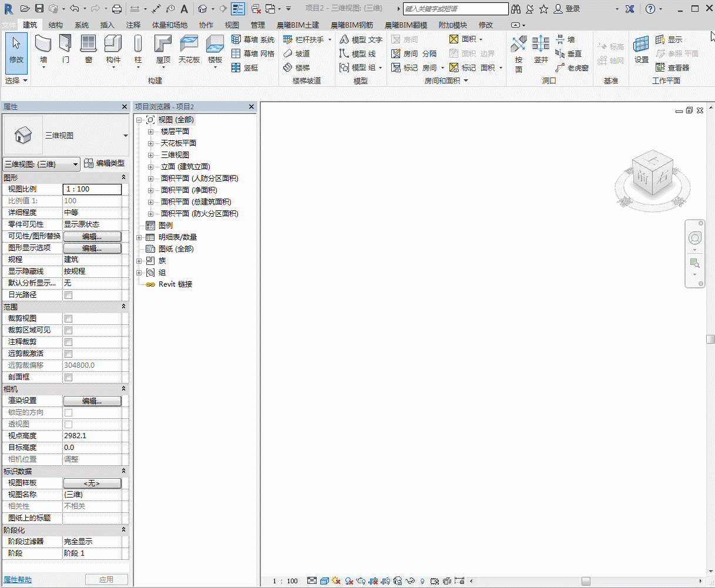715x588 pixels.
Task: Select the 门 (Door) tool
Action: click(66, 49)
